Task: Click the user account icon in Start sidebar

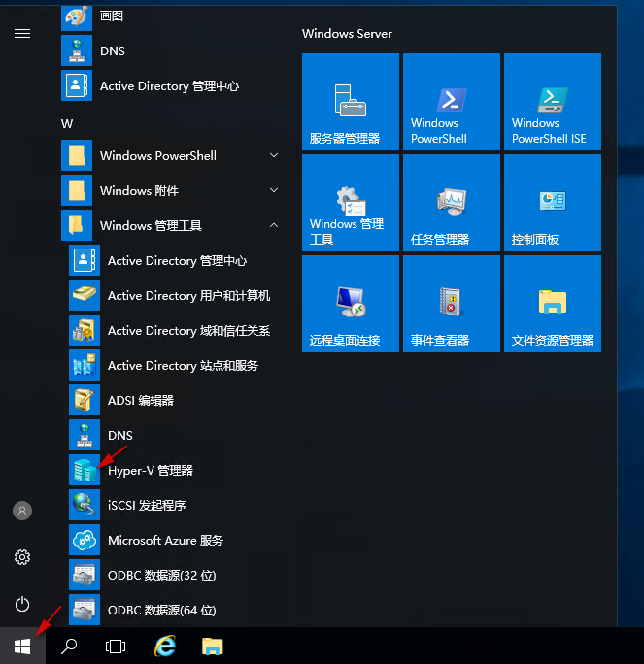Action: [22, 511]
